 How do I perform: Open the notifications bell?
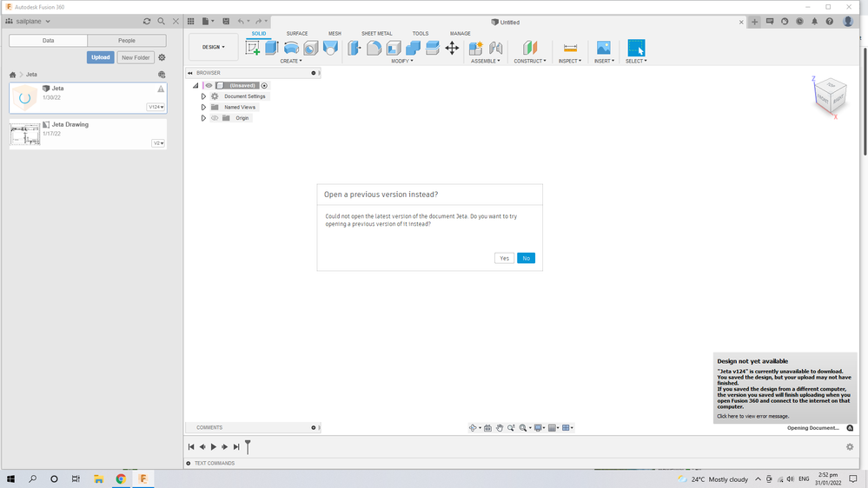pyautogui.click(x=814, y=22)
